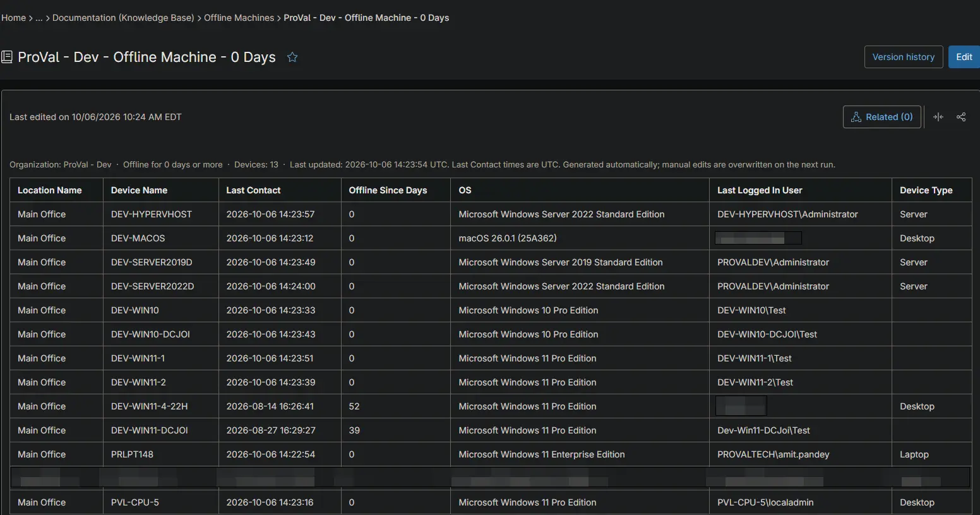Click the collapse width icon beside Related
Screen dimensions: 980x515
pos(938,117)
